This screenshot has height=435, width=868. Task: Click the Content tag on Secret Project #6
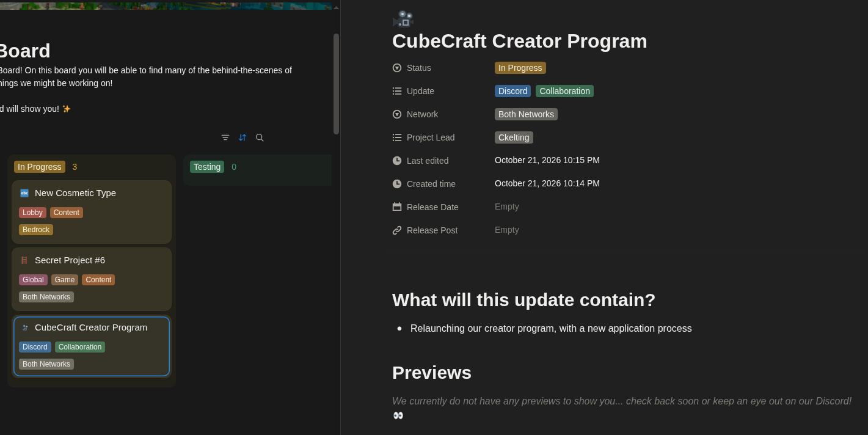[98, 280]
